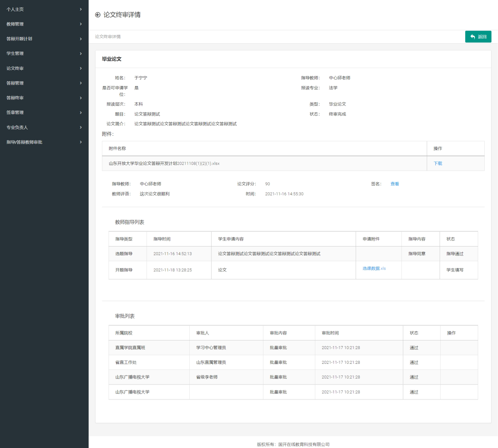Click the footer text 国开在线教育科技有限公司
498x448 pixels.
click(x=304, y=445)
